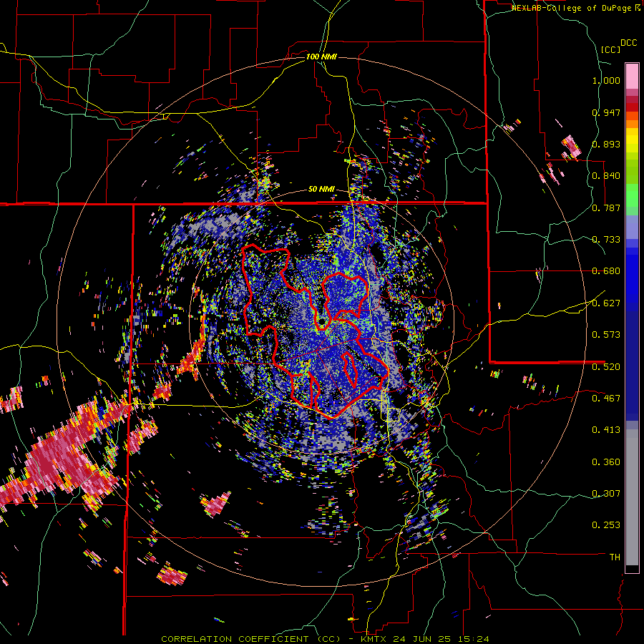Click the [CC] legend unit label
644x644 pixels.
[610, 49]
